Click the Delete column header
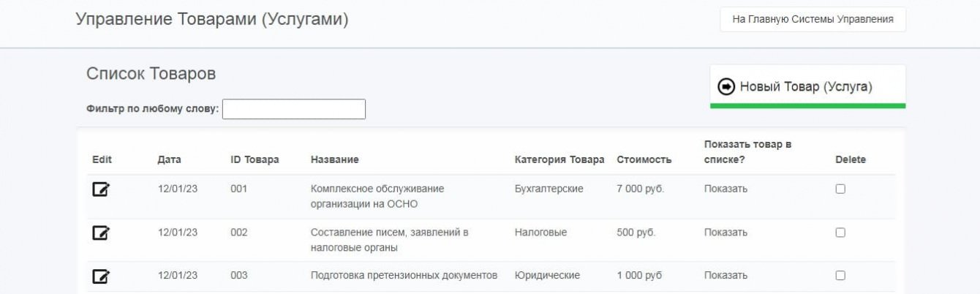 pos(850,159)
